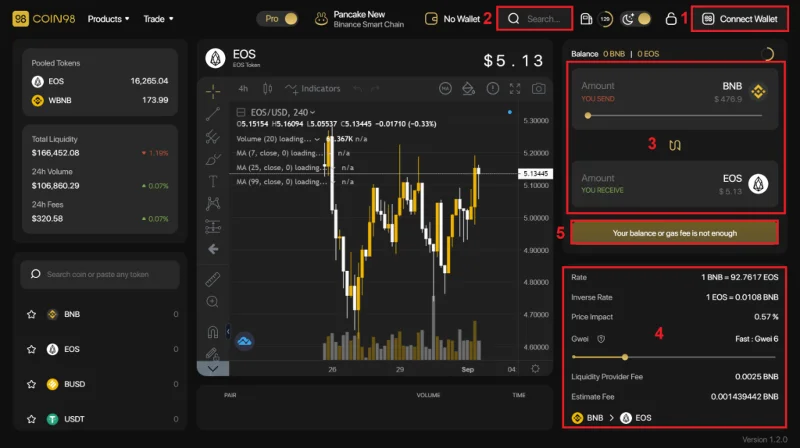Favorite the BUSD token star
The width and height of the screenshot is (800, 448).
point(32,384)
